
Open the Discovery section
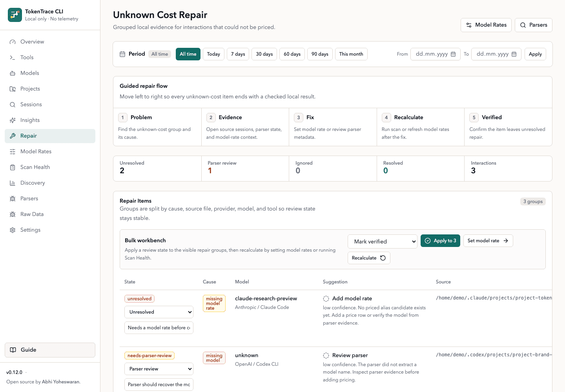[50, 183]
